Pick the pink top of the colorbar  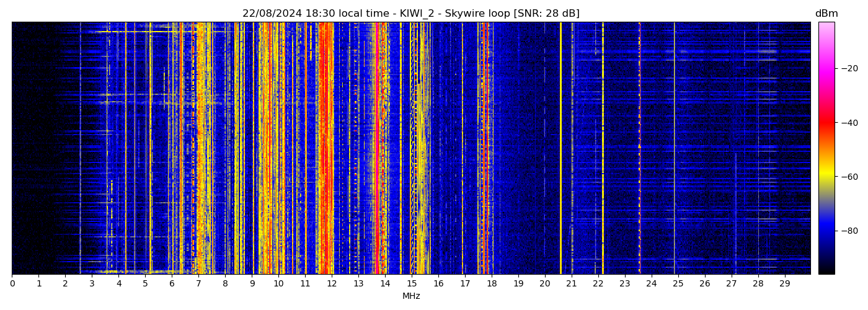coord(826,28)
